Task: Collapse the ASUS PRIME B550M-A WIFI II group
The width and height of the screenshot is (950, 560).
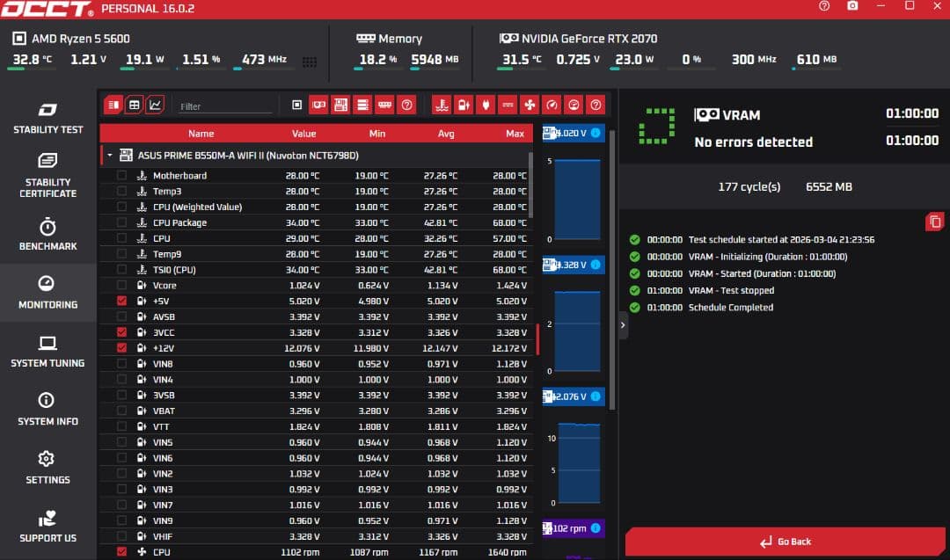Action: point(110,156)
